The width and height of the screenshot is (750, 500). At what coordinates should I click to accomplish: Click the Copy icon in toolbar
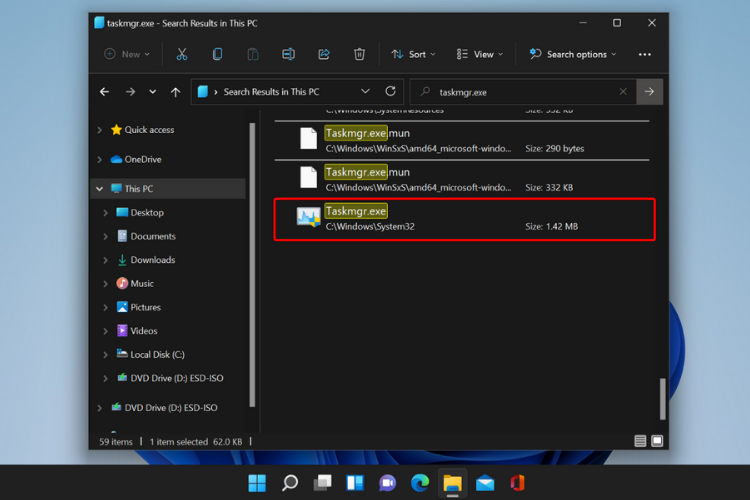(x=217, y=54)
